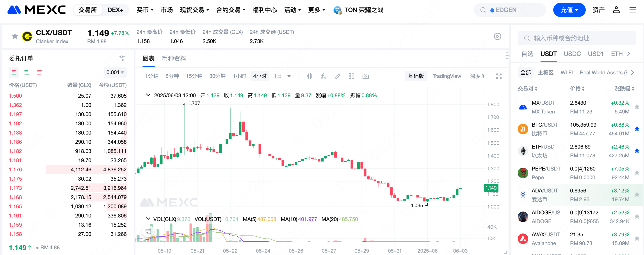Toggle favorite star for BTC/USDT
This screenshot has width=644, height=255.
pos(637,129)
